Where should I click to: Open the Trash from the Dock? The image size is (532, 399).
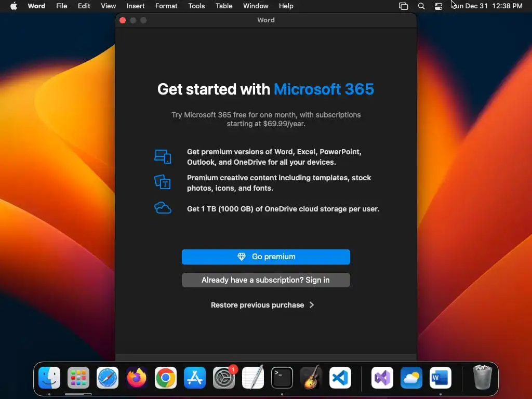[x=482, y=377]
